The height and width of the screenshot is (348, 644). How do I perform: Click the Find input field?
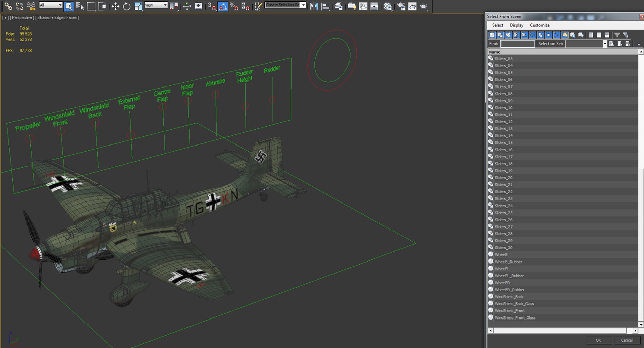[x=518, y=44]
